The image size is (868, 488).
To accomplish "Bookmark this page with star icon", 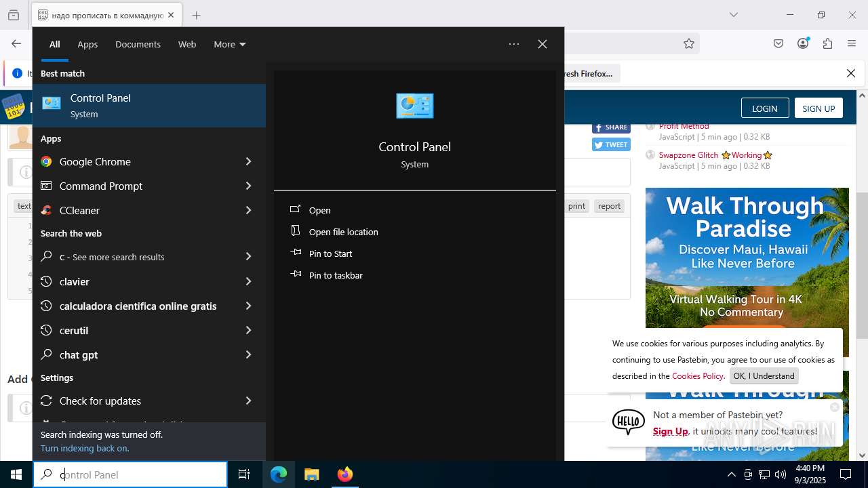I will pyautogui.click(x=689, y=43).
